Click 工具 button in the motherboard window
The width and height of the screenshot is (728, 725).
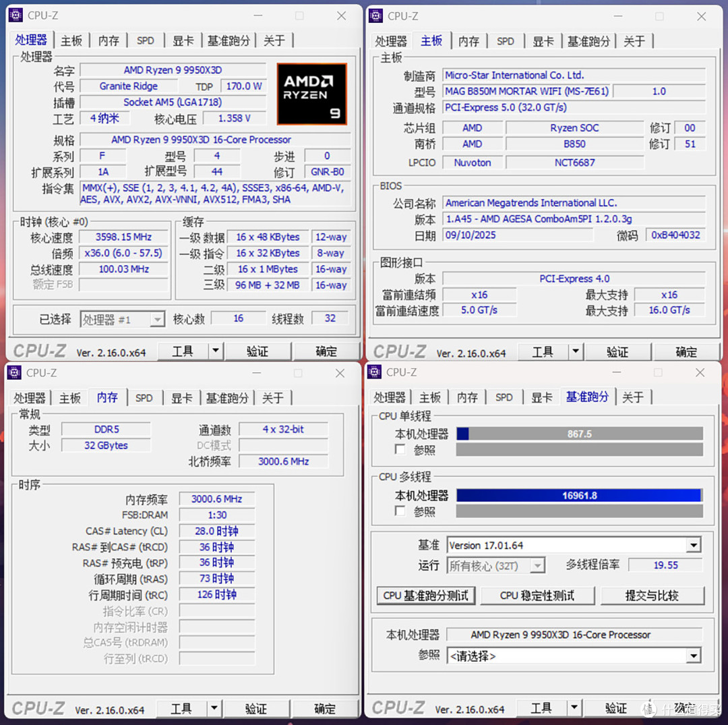pos(543,352)
